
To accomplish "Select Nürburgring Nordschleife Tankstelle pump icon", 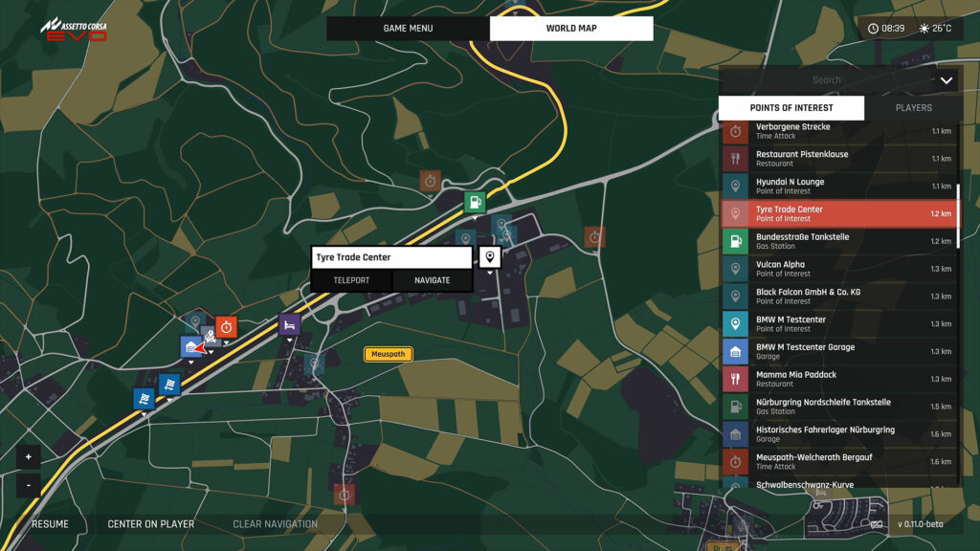I will click(x=735, y=406).
